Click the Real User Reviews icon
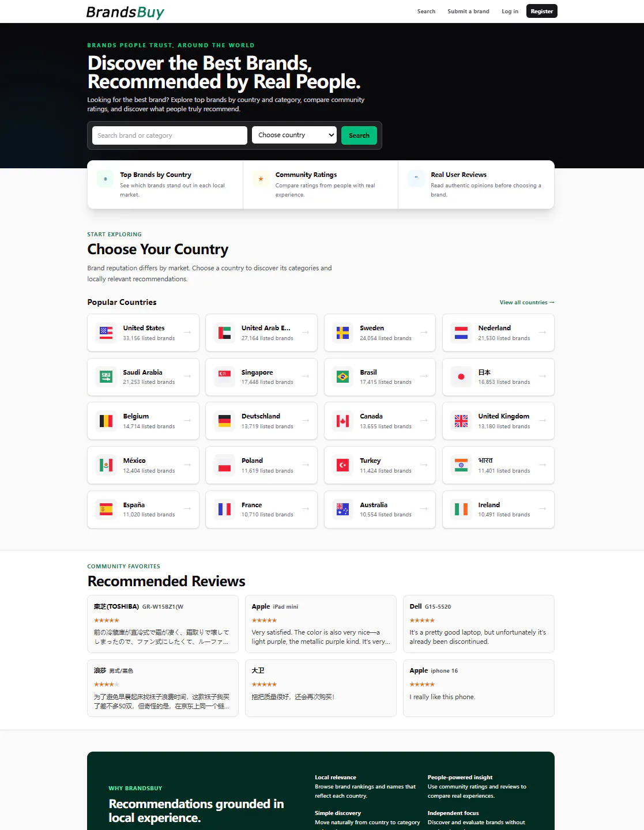 416,179
